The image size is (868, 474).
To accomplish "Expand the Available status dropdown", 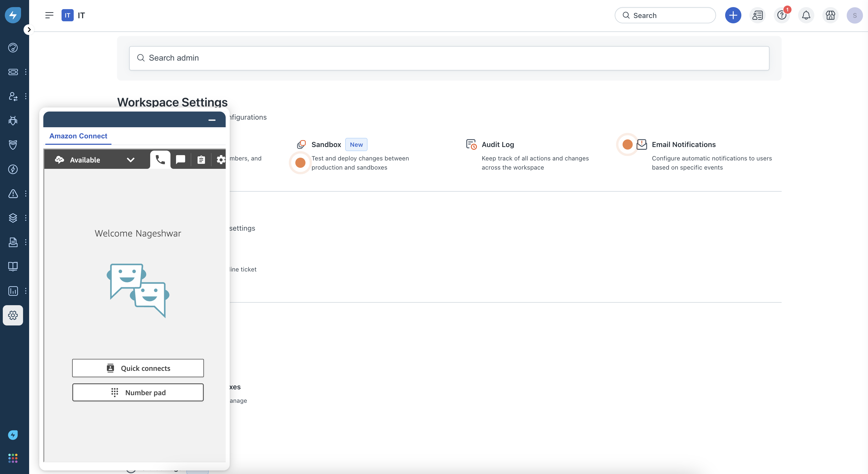I will [130, 159].
